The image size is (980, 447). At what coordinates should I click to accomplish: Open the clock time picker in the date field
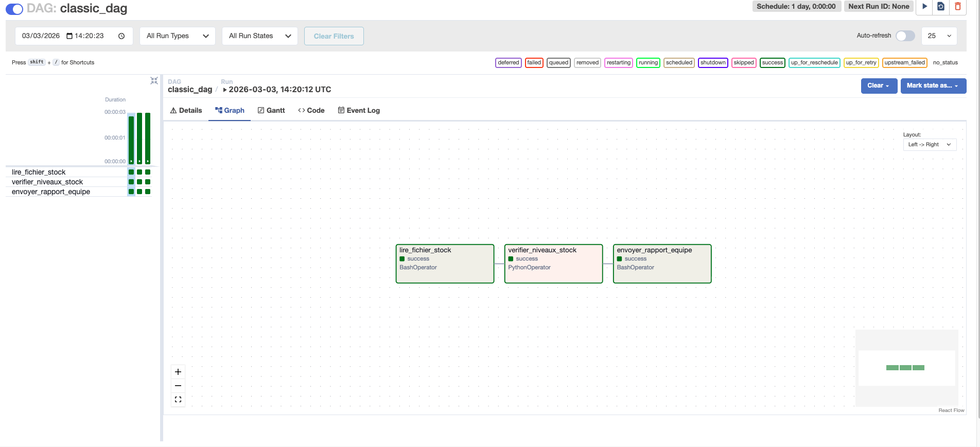(121, 36)
